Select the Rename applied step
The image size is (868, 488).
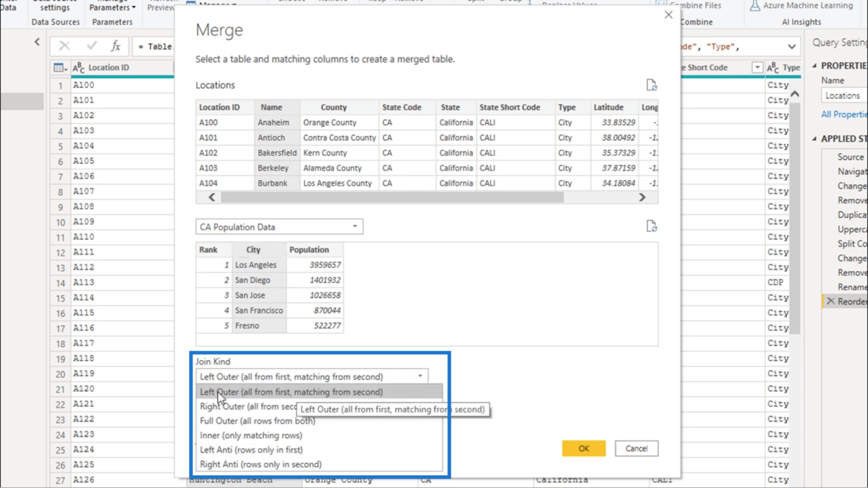click(x=853, y=287)
